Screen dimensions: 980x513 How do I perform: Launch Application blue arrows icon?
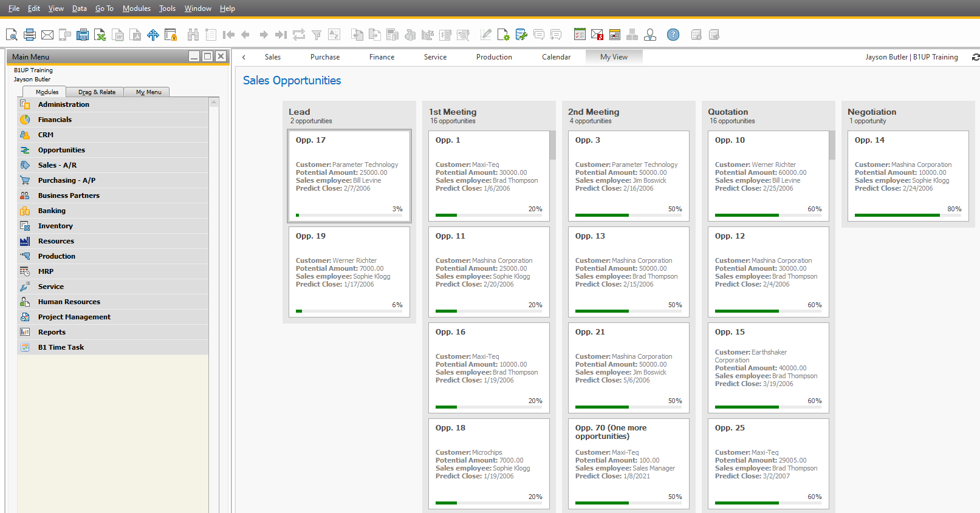pyautogui.click(x=153, y=35)
